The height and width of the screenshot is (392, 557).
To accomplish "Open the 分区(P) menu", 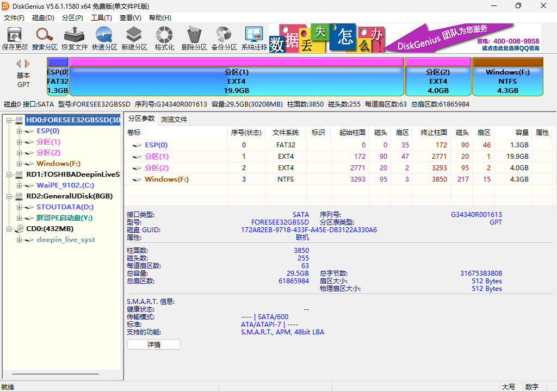I will click(x=72, y=18).
